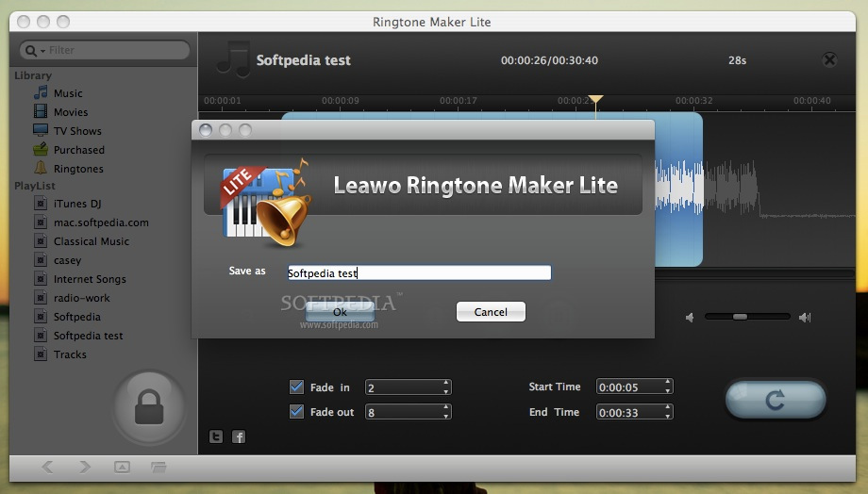868x494 pixels.
Task: Click the Save as name field
Action: pos(419,272)
